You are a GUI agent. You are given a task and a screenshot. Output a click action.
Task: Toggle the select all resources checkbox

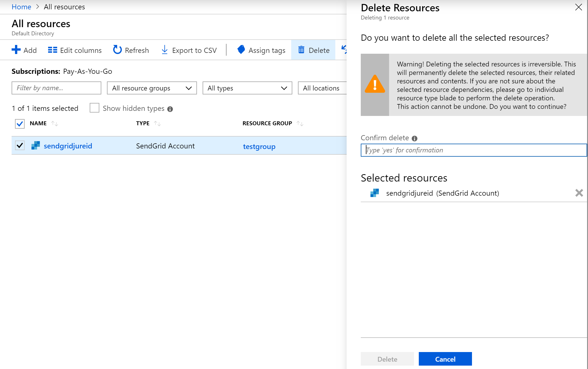click(20, 123)
